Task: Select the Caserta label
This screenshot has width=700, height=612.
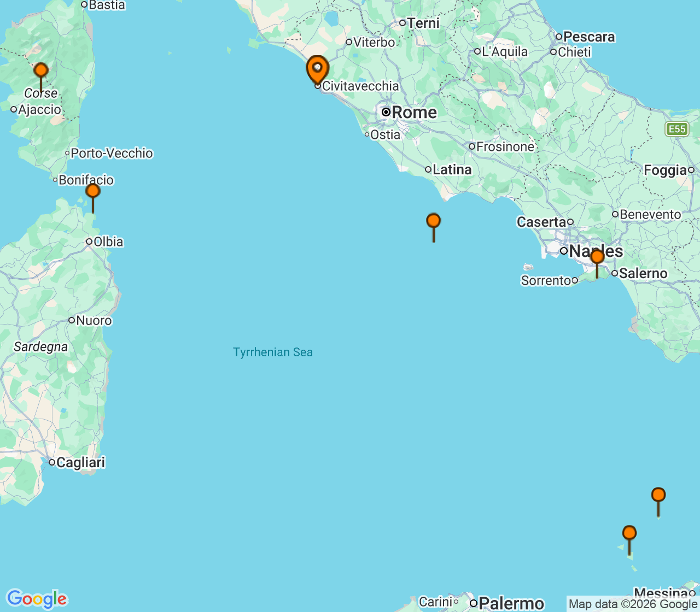Action: point(541,222)
